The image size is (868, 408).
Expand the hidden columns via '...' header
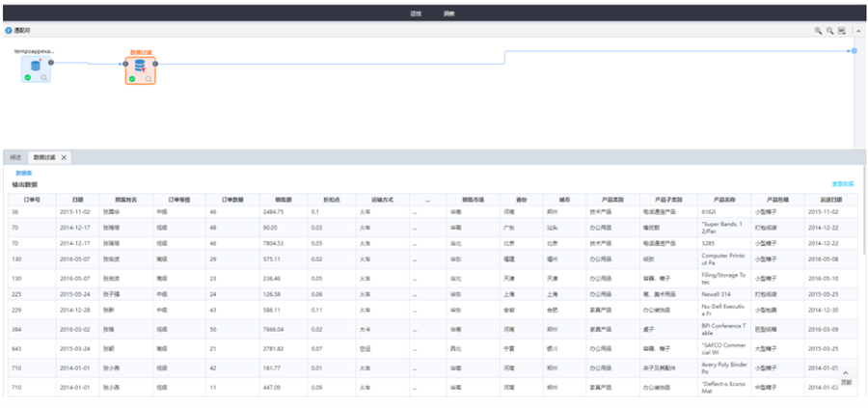427,199
